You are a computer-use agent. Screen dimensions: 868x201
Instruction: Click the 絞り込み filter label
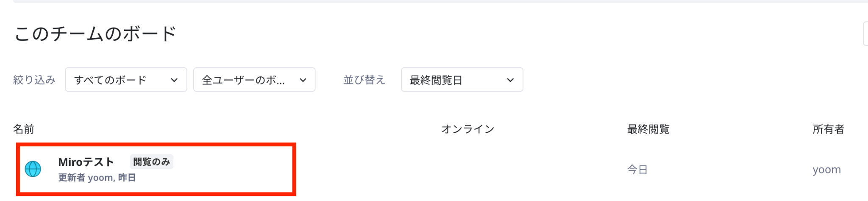[x=34, y=80]
